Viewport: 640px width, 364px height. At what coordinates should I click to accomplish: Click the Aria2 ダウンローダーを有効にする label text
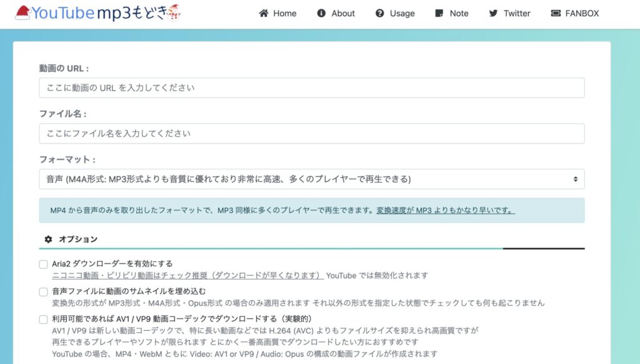(112, 263)
